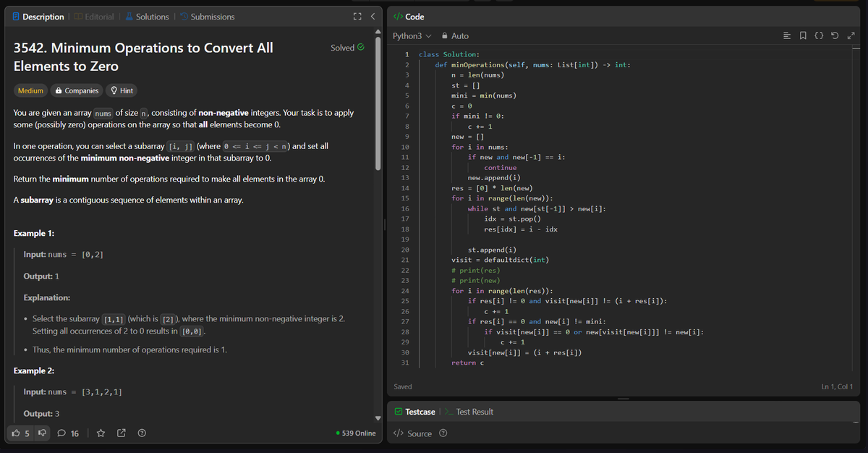Click the commented line # print(new)

(475, 280)
